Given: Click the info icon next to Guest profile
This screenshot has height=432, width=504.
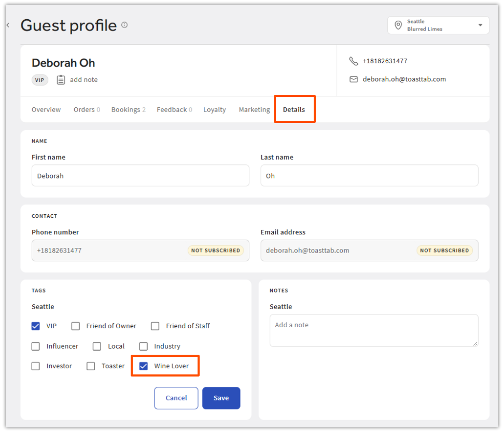Looking at the screenshot, I should pos(124,25).
